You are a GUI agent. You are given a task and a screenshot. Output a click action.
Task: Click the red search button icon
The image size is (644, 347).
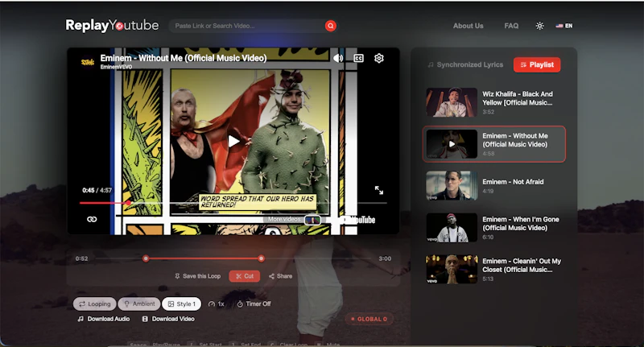(331, 26)
